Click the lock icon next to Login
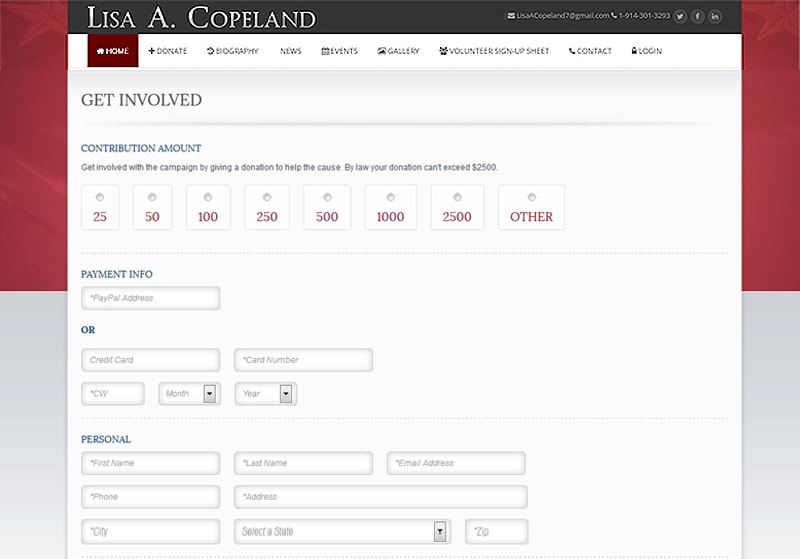Screen dimensions: 800x559 tap(634, 51)
